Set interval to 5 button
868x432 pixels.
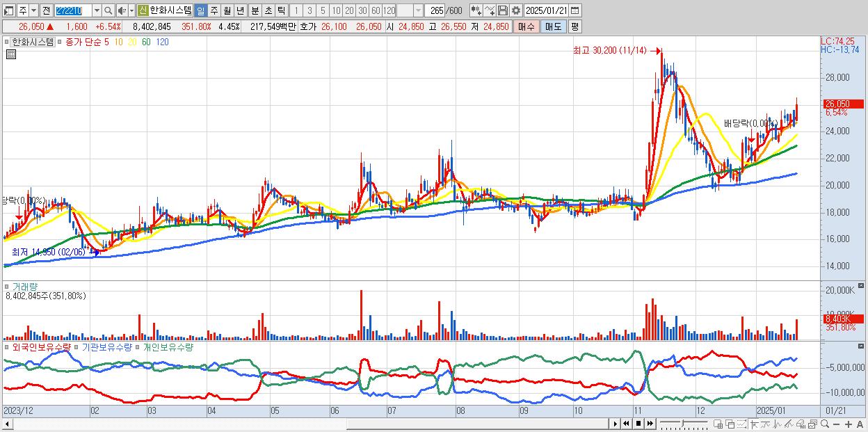pos(323,10)
